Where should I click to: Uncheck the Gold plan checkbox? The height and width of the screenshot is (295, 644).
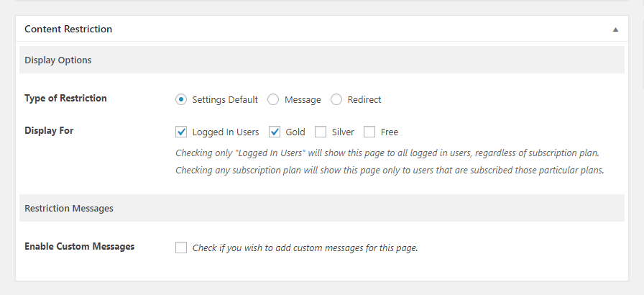(275, 132)
